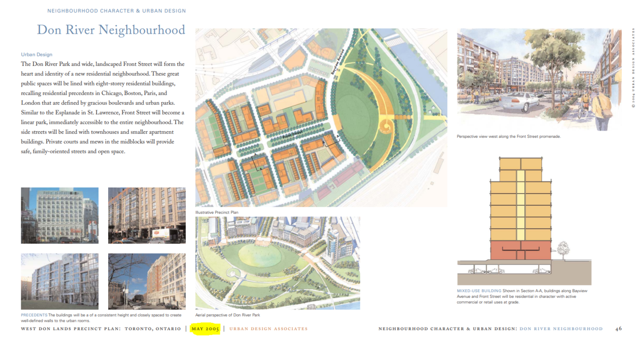Click the blue Urban Design subheading
Viewport: 644px width, 337px height.
pyautogui.click(x=36, y=54)
